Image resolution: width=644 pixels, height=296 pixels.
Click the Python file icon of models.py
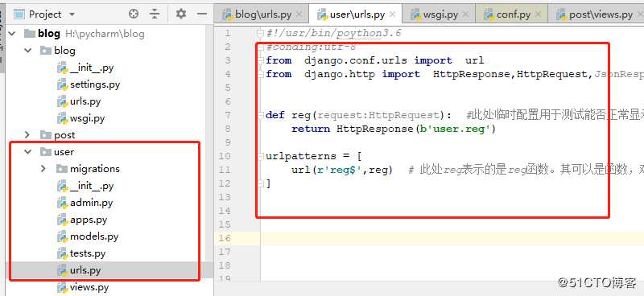63,236
